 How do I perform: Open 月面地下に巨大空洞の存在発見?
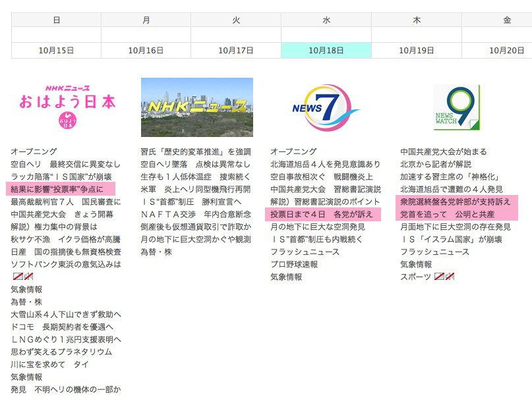pos(456,227)
